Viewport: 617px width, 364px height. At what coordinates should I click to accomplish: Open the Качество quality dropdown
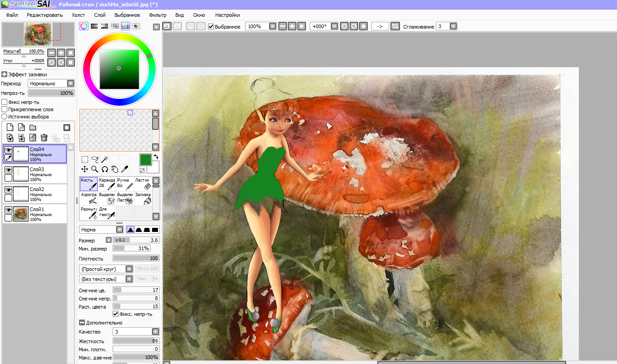click(155, 332)
